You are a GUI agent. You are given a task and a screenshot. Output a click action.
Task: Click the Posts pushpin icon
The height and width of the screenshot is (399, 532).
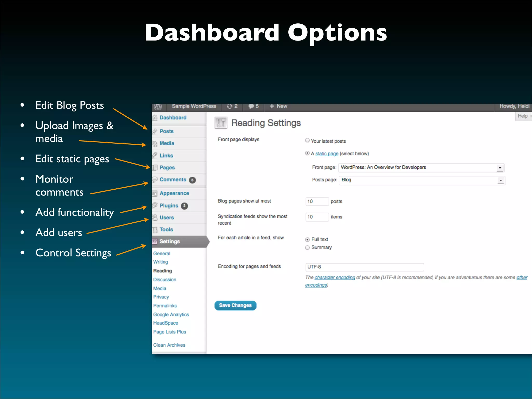[155, 131]
